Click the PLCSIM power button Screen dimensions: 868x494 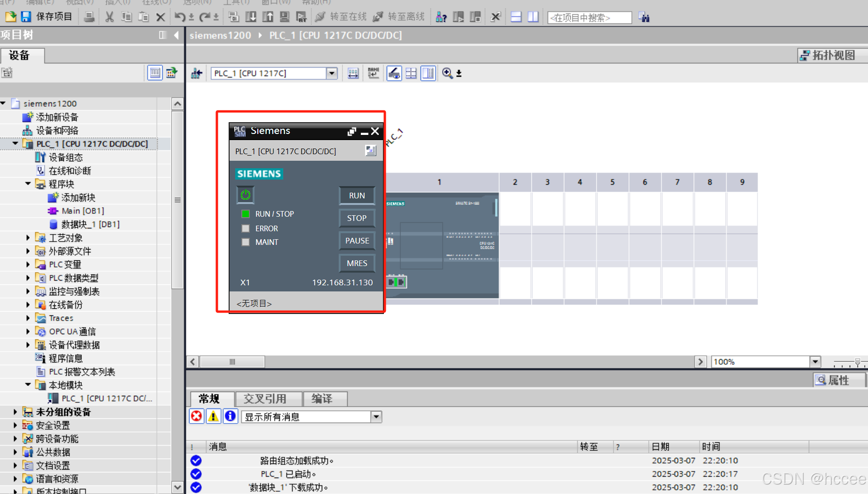[245, 195]
